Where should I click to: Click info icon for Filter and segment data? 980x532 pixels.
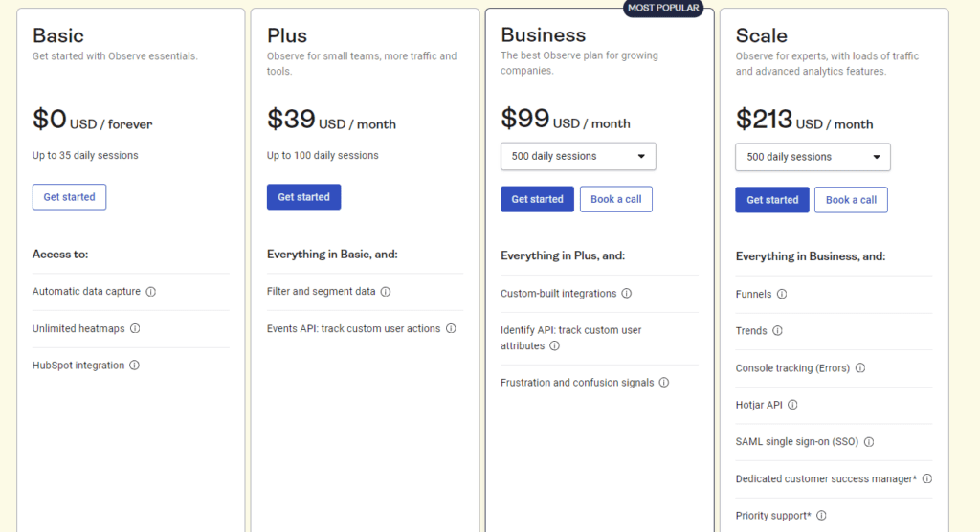(x=386, y=292)
